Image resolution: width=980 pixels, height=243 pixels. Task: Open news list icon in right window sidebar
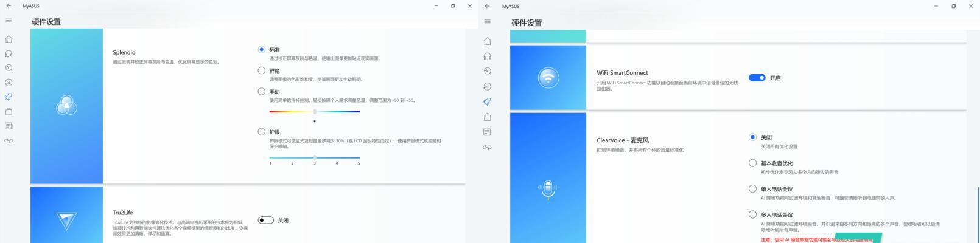[x=487, y=132]
